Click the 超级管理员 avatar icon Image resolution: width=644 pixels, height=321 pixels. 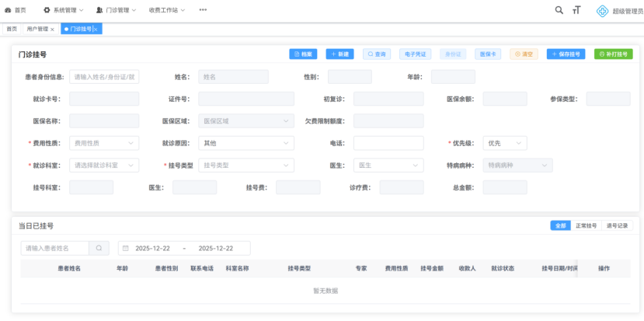pos(602,10)
